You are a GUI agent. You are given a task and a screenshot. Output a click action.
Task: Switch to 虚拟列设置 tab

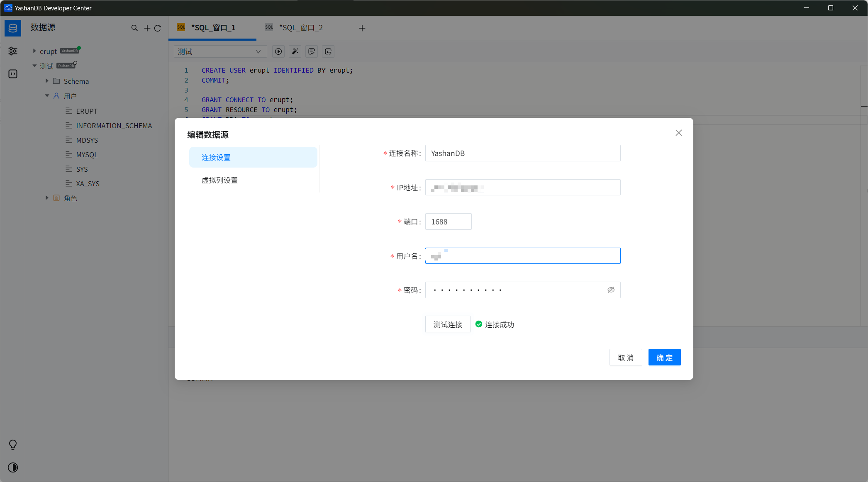click(219, 180)
